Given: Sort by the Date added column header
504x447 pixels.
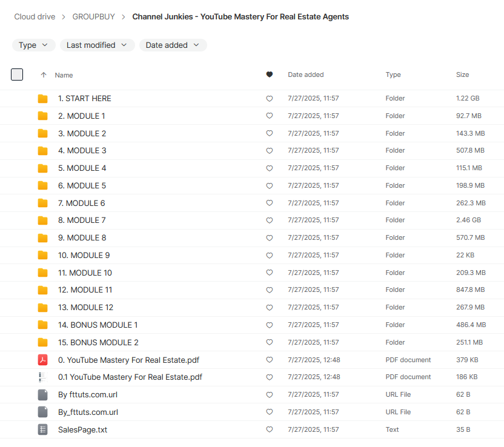Looking at the screenshot, I should click(306, 74).
